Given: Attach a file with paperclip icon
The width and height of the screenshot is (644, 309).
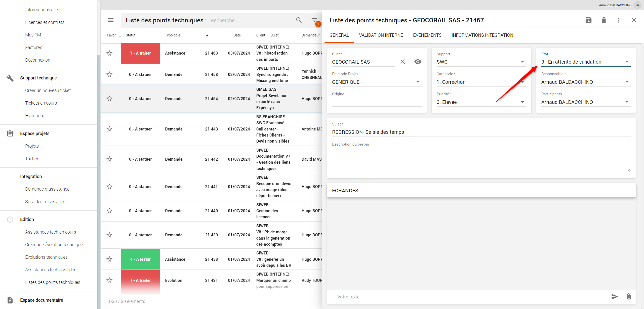Looking at the screenshot, I should pos(629,297).
